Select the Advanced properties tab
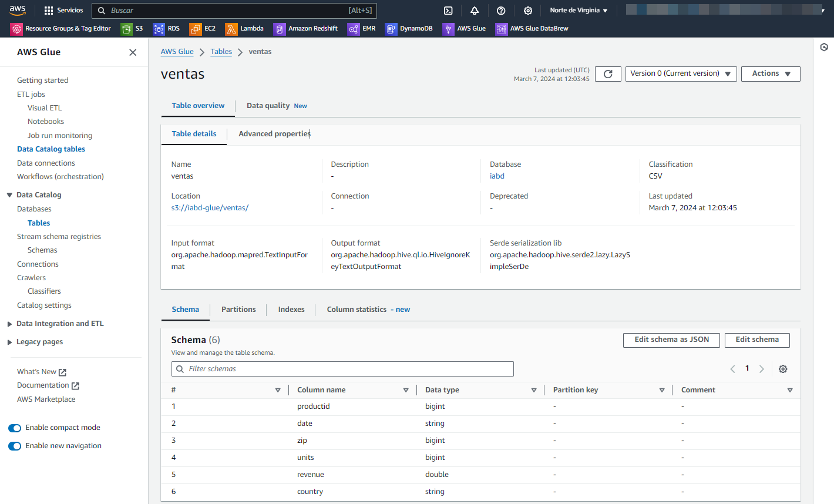The height and width of the screenshot is (504, 834). tap(274, 134)
